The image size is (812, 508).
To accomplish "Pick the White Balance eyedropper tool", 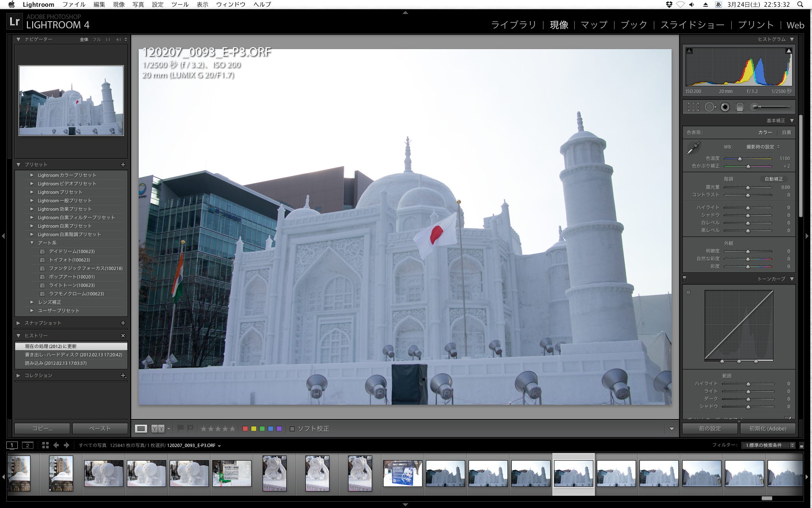I will click(694, 148).
